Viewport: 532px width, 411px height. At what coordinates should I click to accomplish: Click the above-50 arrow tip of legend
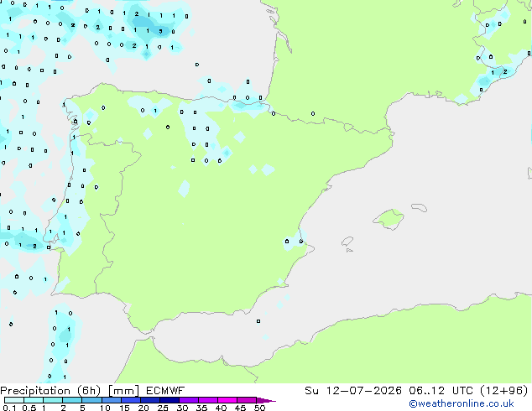266,400
